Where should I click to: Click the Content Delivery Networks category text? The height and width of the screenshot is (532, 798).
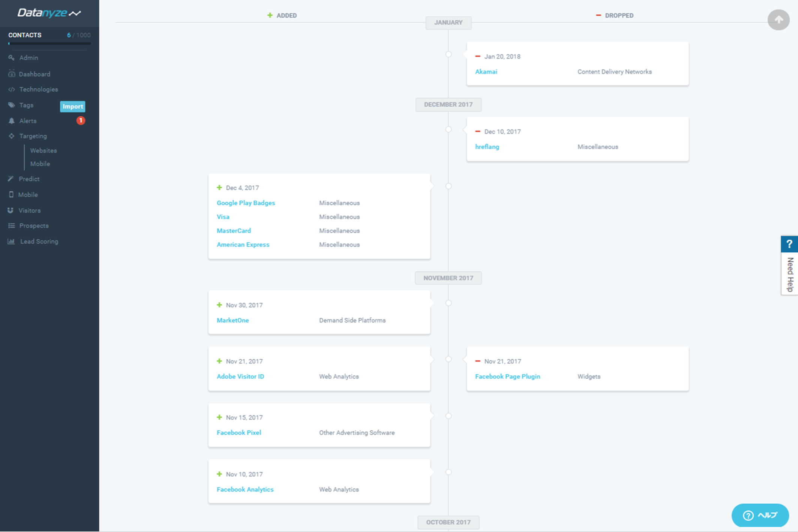615,72
